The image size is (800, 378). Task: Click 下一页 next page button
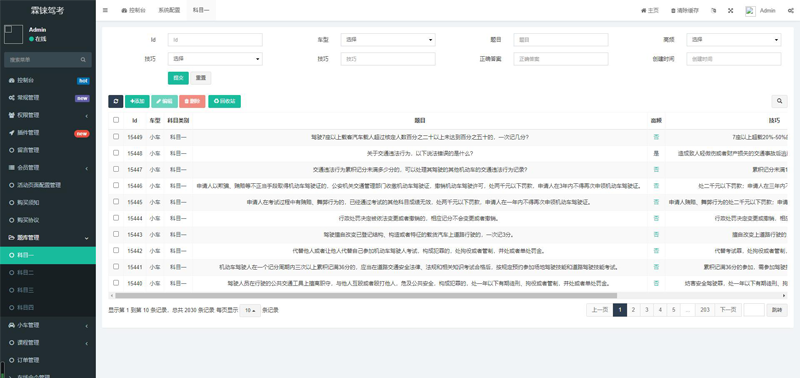(728, 310)
